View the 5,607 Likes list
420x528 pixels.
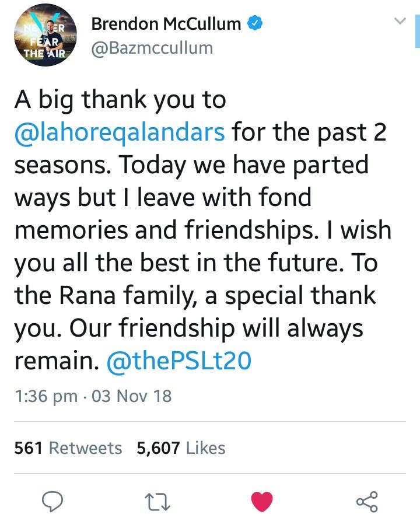tap(181, 448)
